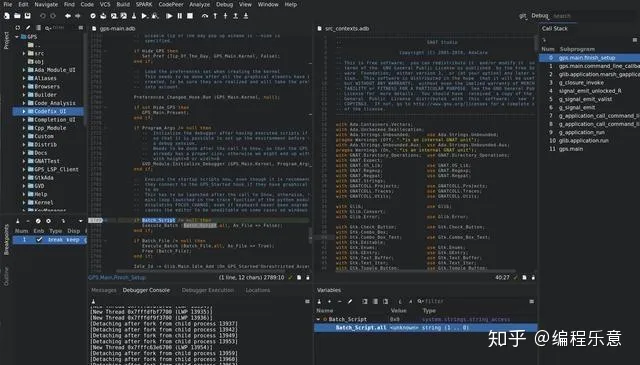
Task: Expand the Code_Analysis project node
Action: tap(24, 103)
